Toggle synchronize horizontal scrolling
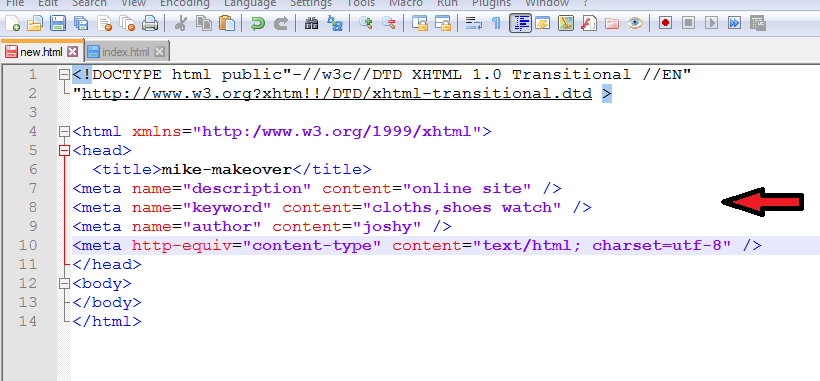 pos(443,24)
